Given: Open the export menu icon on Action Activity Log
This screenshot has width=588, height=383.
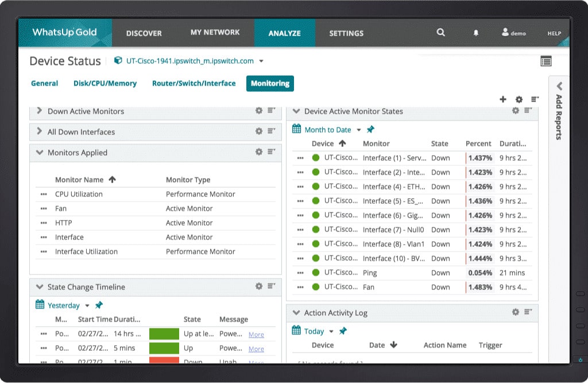Looking at the screenshot, I should coord(527,312).
